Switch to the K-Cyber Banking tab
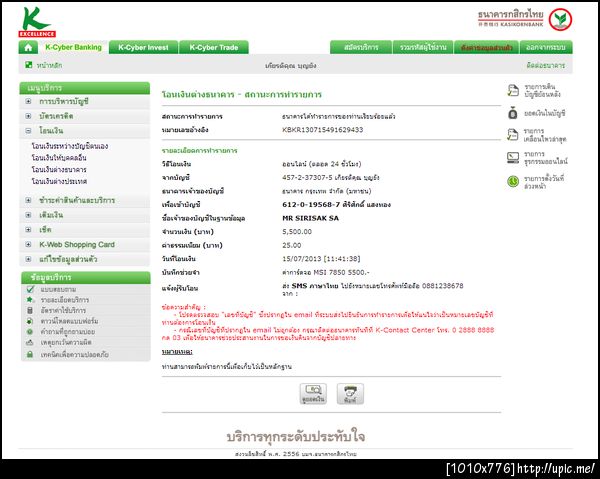The width and height of the screenshot is (600, 479). pos(73,47)
